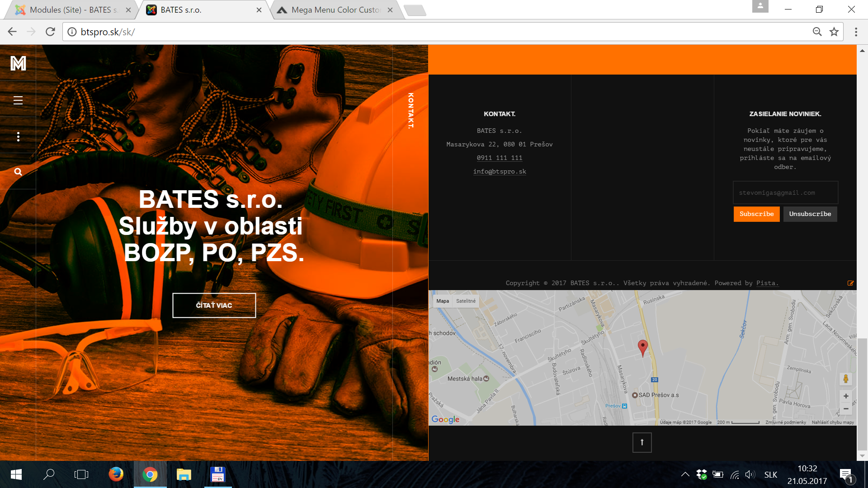Switch map to Satelitné view

[x=466, y=301]
